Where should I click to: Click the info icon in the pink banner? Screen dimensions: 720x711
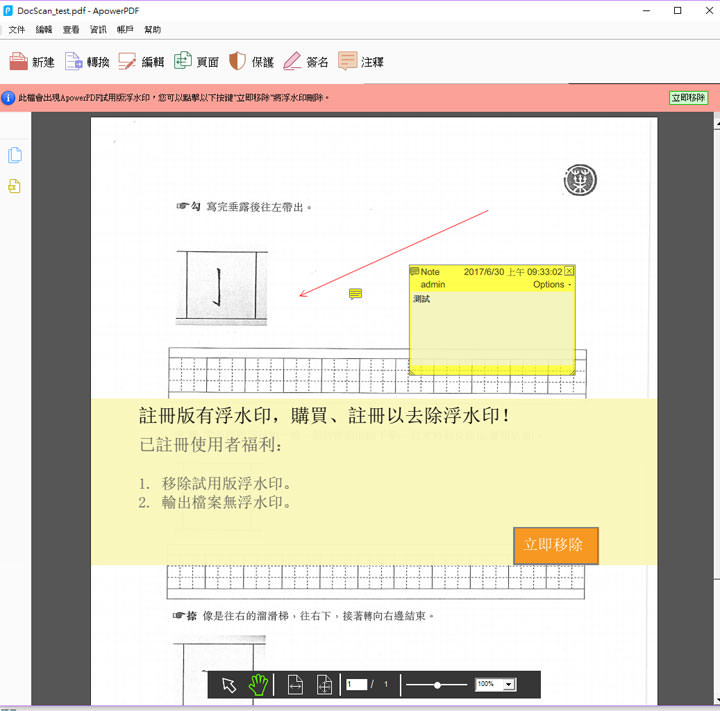coord(8,98)
